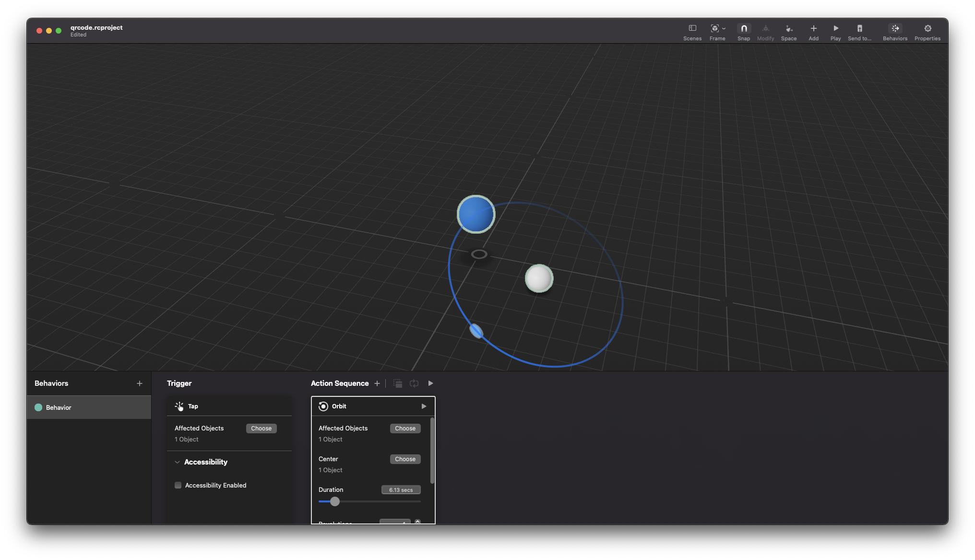The width and height of the screenshot is (975, 560).
Task: Expand the Revolutions field
Action: [417, 522]
